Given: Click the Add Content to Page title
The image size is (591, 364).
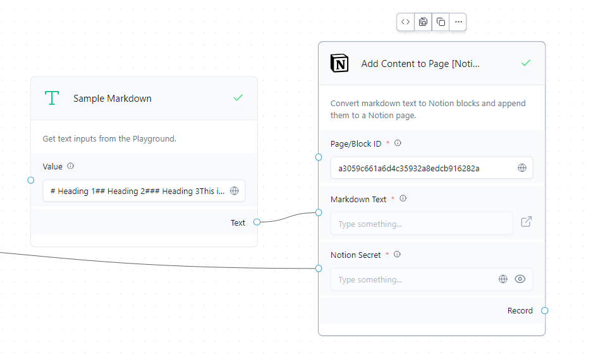Looking at the screenshot, I should coord(420,64).
